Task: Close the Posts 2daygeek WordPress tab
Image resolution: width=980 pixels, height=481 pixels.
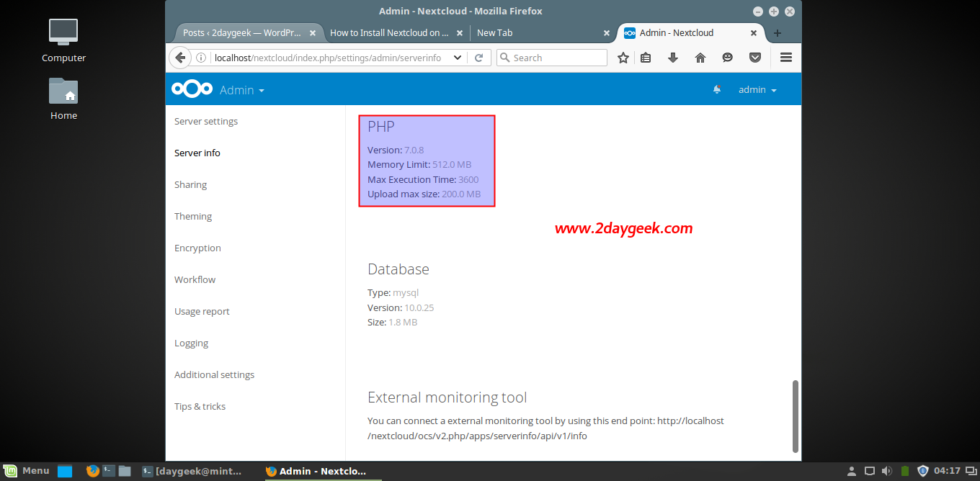Action: pos(312,33)
